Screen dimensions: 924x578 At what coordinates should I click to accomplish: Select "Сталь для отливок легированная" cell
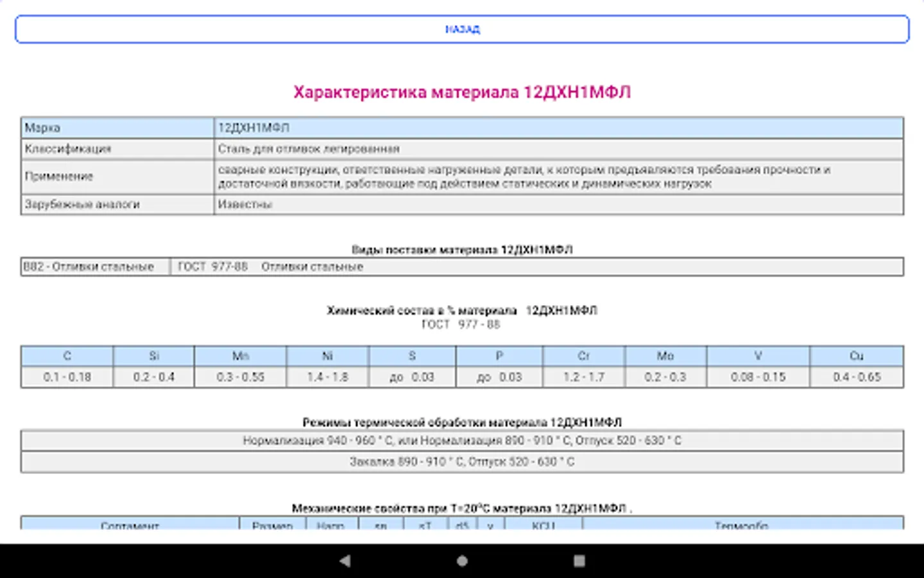coord(559,149)
